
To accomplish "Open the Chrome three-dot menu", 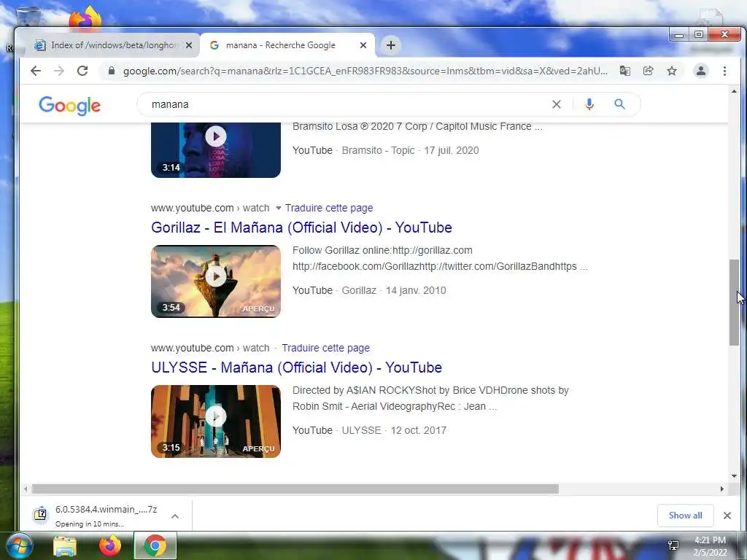I will click(x=724, y=71).
